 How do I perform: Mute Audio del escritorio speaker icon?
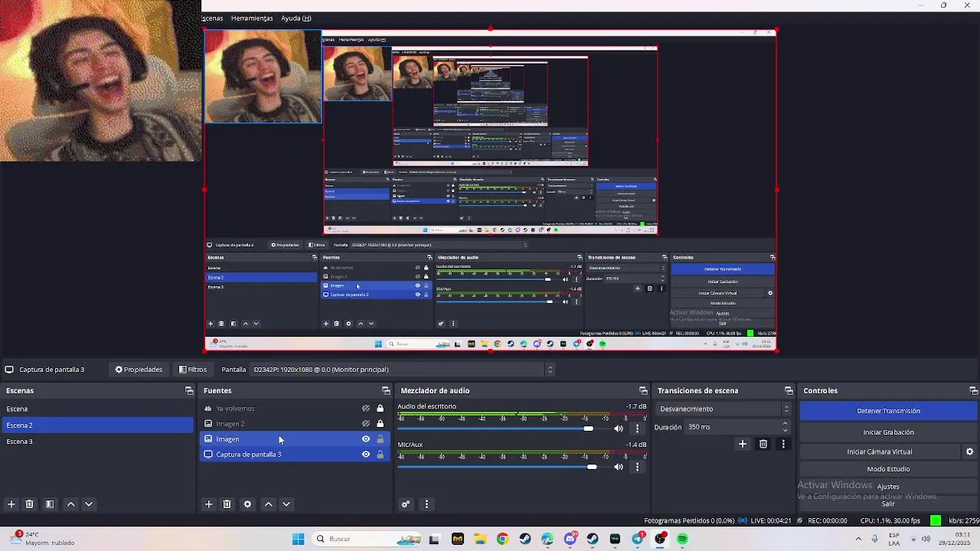(619, 429)
